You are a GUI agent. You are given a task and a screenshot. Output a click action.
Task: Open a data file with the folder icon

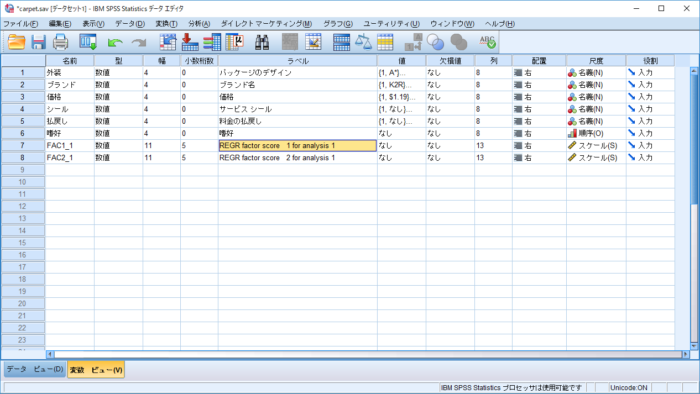17,42
